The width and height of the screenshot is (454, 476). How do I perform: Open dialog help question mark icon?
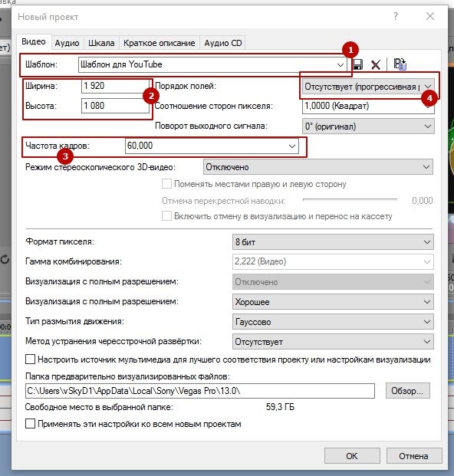point(396,16)
